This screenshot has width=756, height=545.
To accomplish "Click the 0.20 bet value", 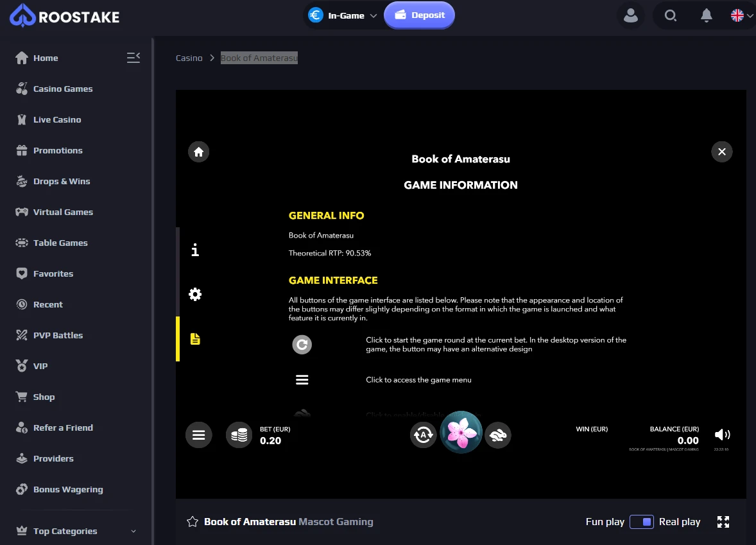I will pos(270,441).
